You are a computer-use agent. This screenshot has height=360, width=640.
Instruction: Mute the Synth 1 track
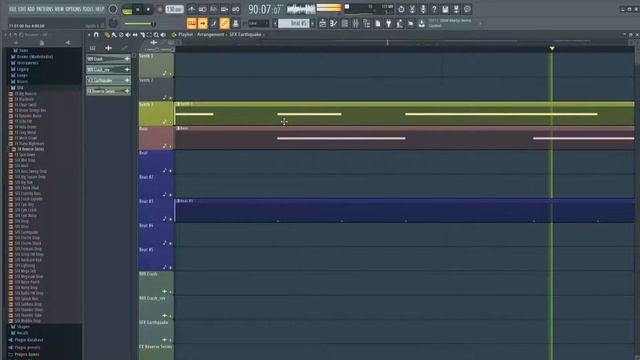click(x=170, y=74)
